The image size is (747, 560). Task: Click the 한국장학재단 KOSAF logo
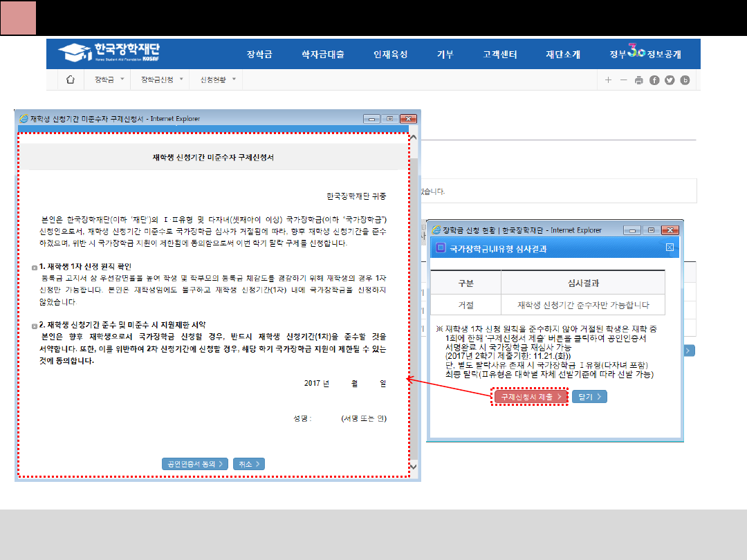[x=109, y=53]
